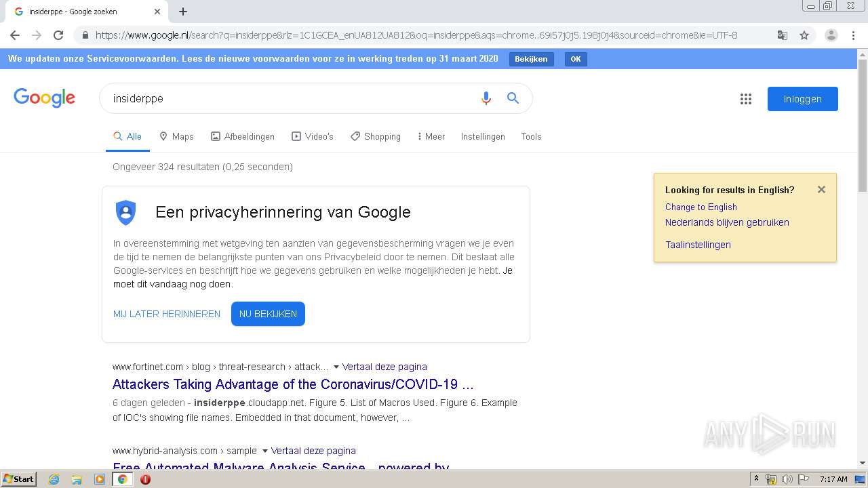Click the Inloggen button
868x488 pixels.
[803, 99]
